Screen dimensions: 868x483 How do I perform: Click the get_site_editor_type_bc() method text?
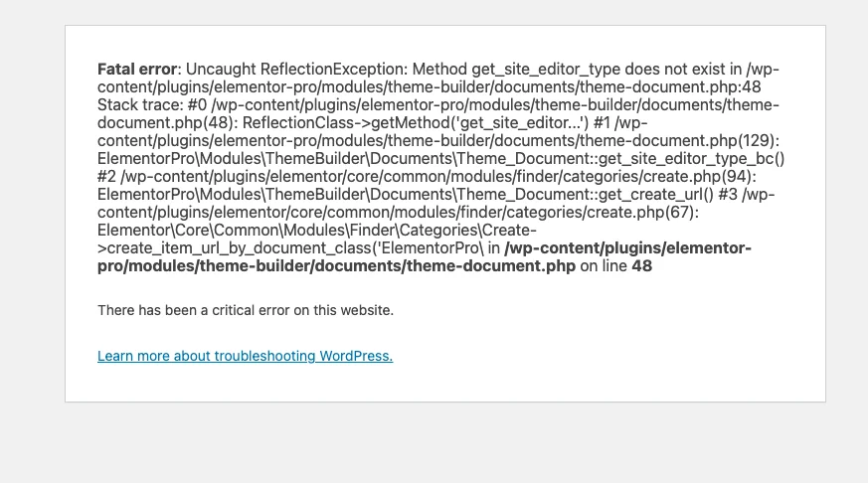[691, 159]
